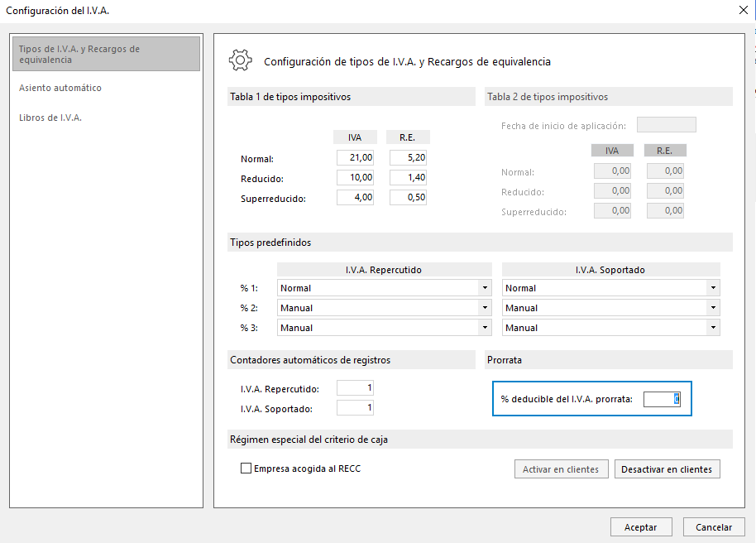The height and width of the screenshot is (543, 756).
Task: Click the Cancelar button
Action: coord(714,527)
